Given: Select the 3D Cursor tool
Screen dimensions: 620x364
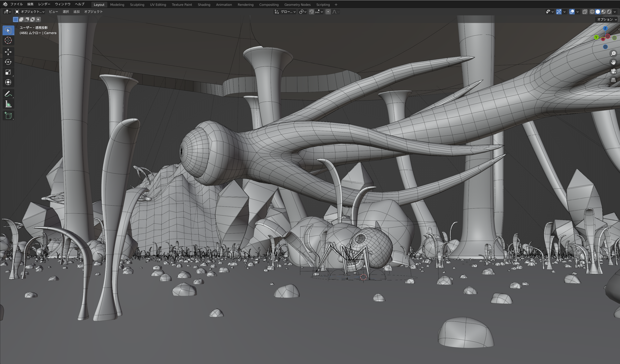Looking at the screenshot, I should point(8,40).
